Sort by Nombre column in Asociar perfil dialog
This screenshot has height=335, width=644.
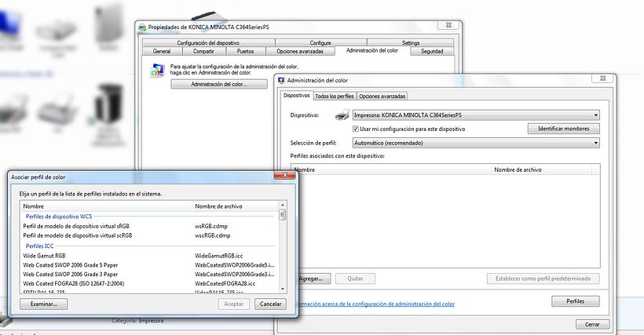[106, 206]
